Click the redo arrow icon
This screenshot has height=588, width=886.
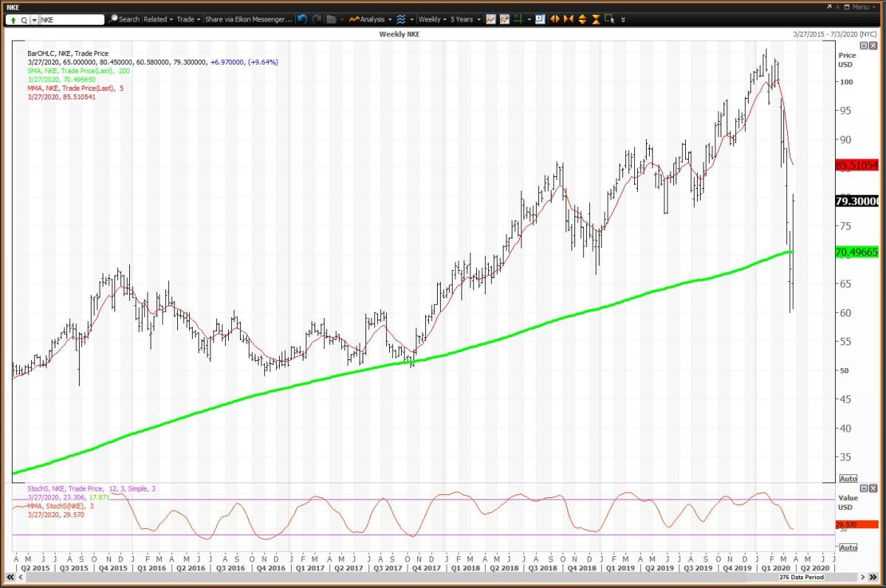317,19
